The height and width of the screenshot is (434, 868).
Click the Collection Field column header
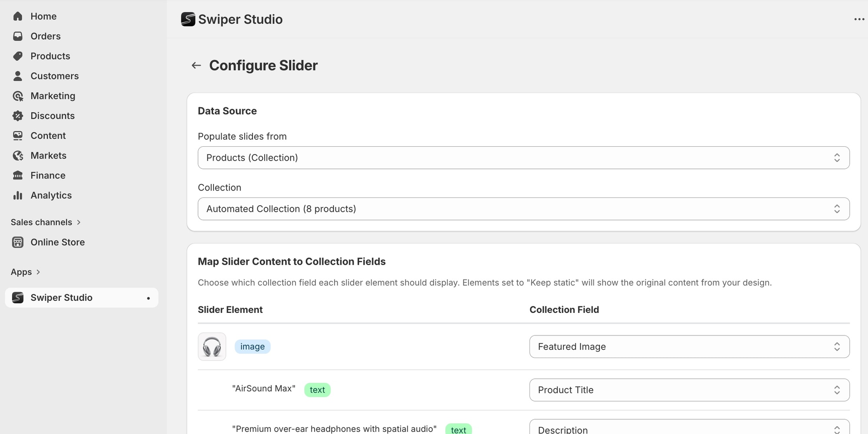point(564,310)
